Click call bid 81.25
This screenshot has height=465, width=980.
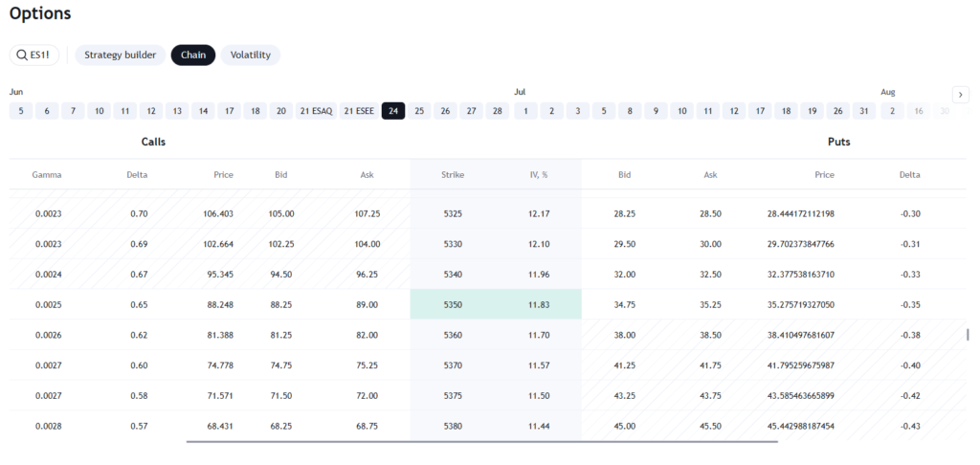pyautogui.click(x=281, y=335)
